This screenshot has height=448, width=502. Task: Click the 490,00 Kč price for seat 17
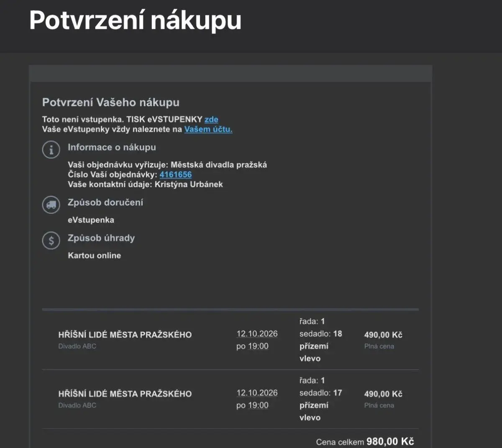383,394
